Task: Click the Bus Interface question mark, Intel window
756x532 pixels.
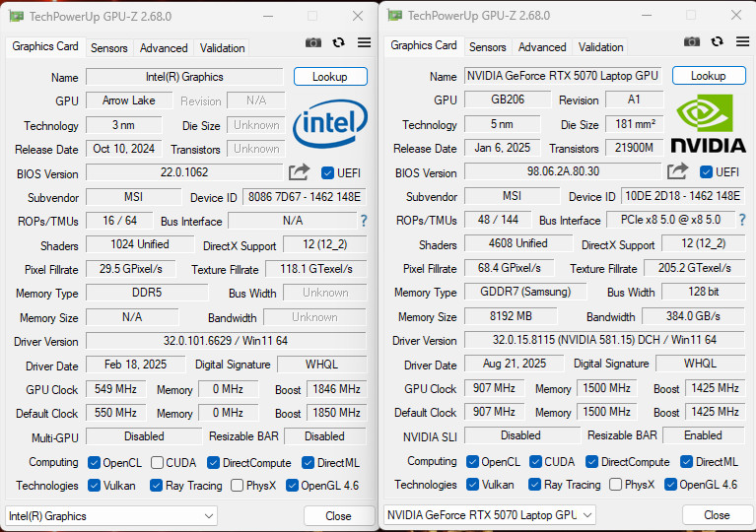Action: click(x=363, y=221)
